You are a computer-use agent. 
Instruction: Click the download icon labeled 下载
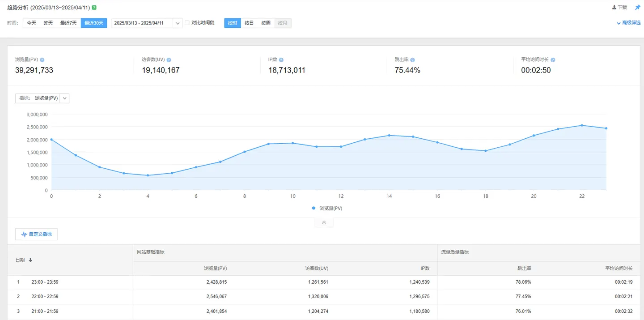619,8
